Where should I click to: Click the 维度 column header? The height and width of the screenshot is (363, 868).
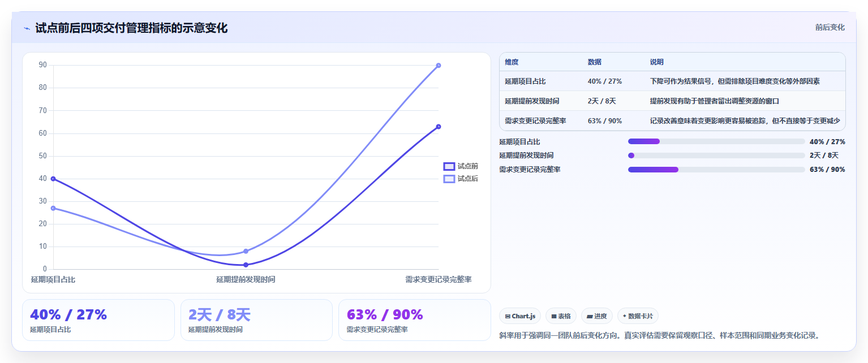[512, 62]
